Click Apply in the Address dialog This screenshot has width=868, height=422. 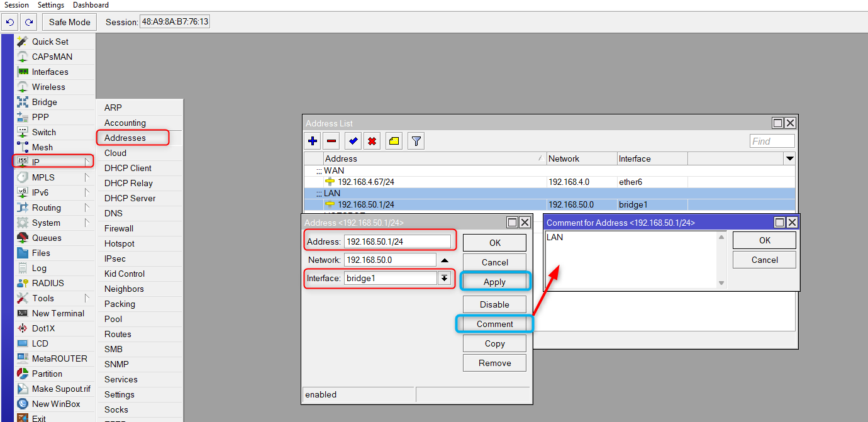(x=494, y=282)
